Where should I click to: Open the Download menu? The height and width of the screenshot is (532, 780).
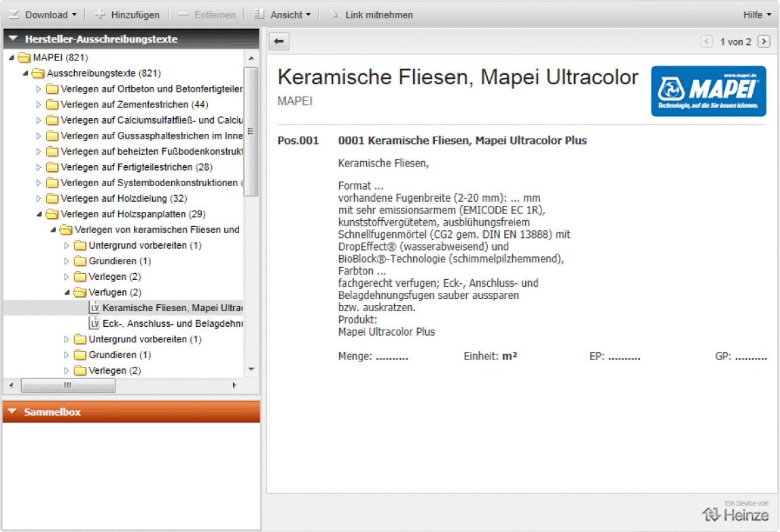(43, 15)
